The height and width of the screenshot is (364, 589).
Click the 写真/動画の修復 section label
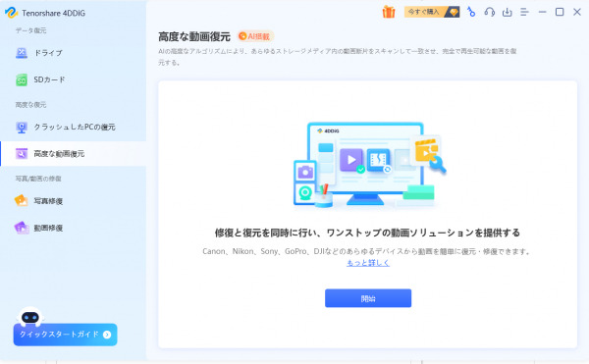coord(38,179)
